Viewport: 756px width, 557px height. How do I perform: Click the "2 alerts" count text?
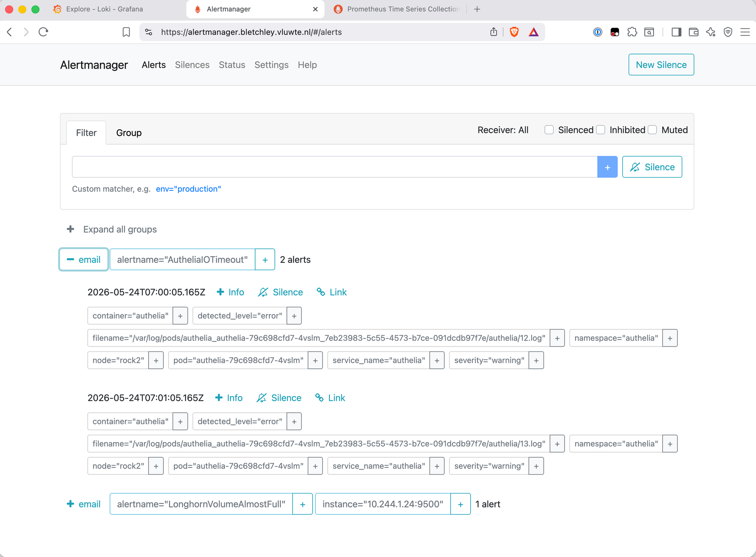tap(295, 260)
